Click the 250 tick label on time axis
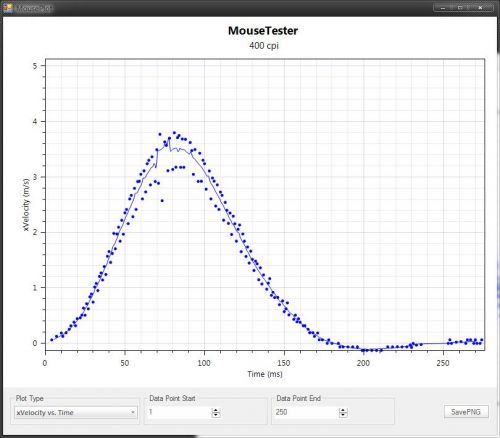The height and width of the screenshot is (438, 500). (x=443, y=363)
